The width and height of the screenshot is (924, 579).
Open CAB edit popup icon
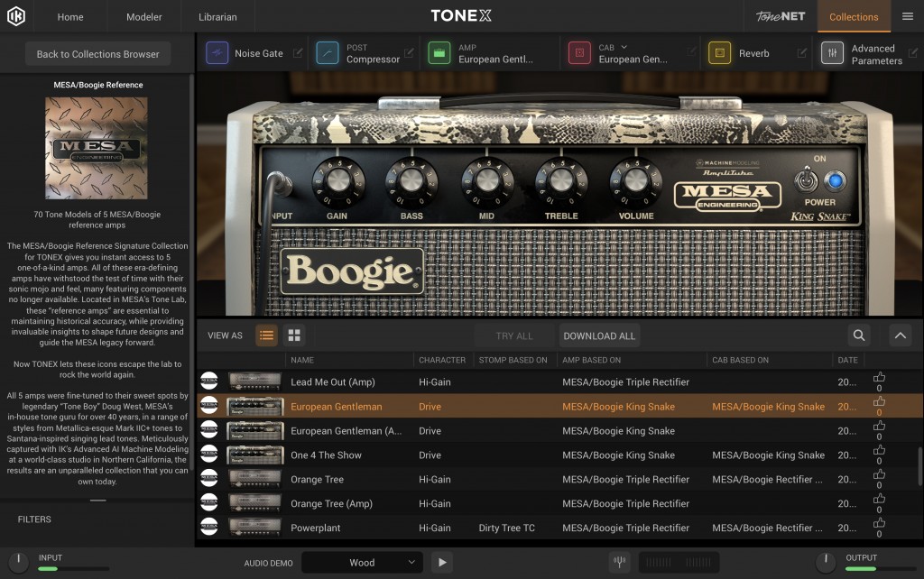pyautogui.click(x=691, y=53)
